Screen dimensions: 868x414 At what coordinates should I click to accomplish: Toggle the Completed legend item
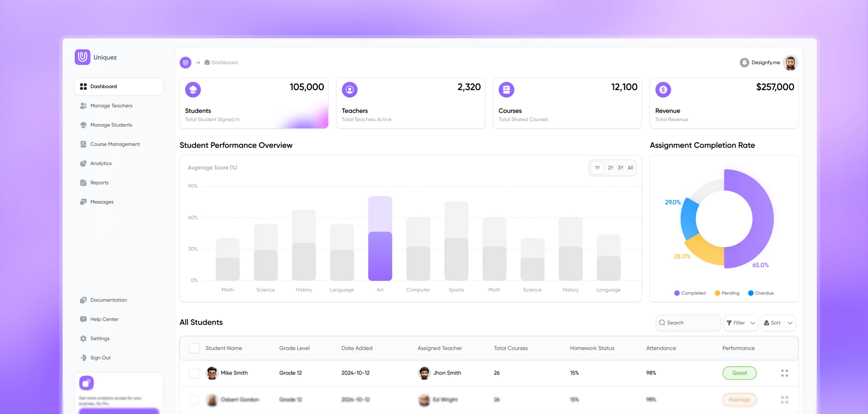point(690,293)
